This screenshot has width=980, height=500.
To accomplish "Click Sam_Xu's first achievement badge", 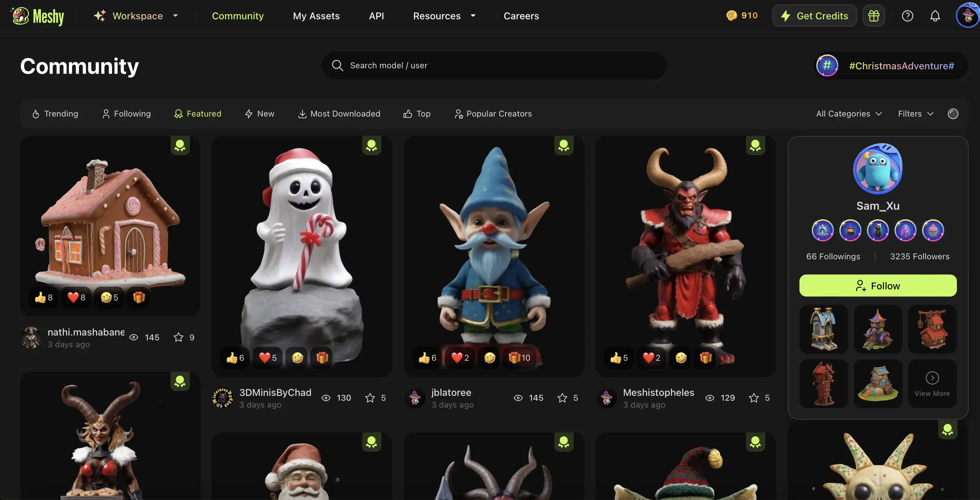I will (x=823, y=230).
